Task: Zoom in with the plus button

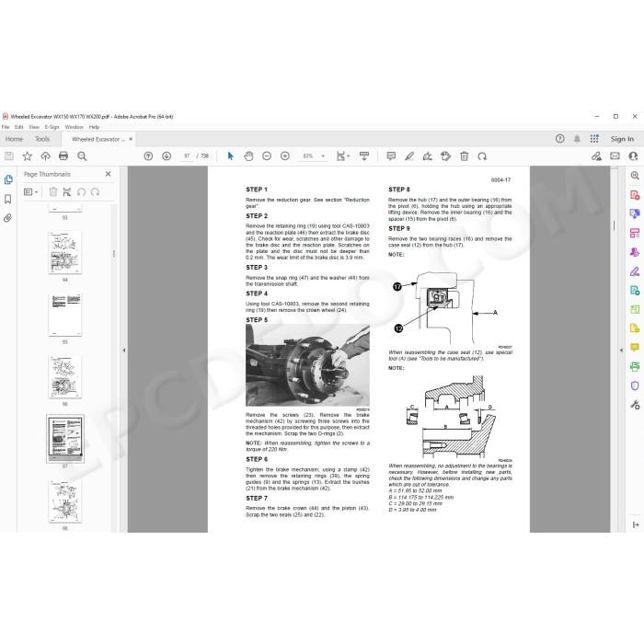Action: pos(285,156)
